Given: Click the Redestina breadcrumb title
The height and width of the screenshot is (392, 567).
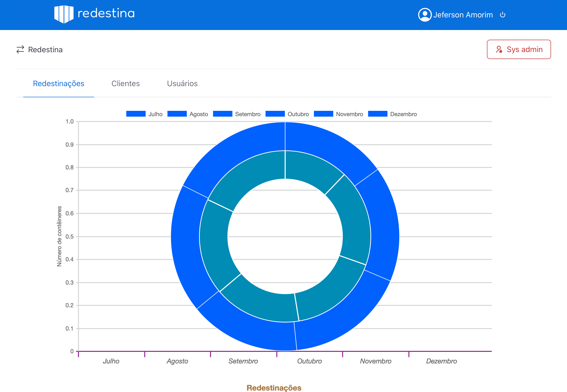Looking at the screenshot, I should click(45, 50).
